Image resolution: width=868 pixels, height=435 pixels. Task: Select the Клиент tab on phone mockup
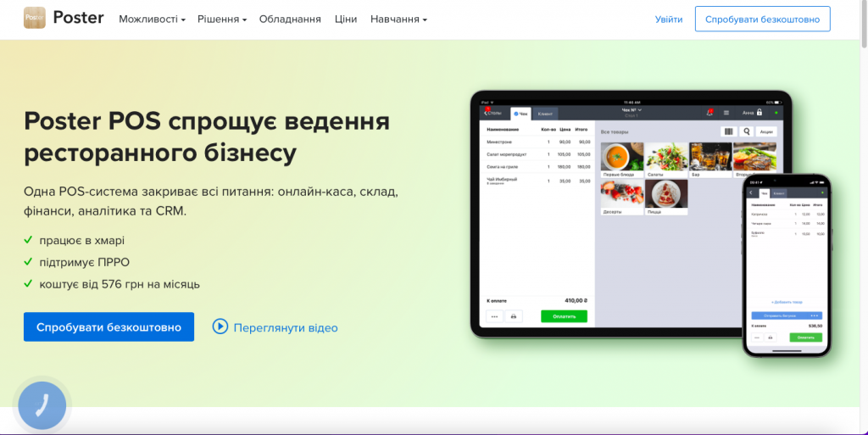click(x=779, y=193)
